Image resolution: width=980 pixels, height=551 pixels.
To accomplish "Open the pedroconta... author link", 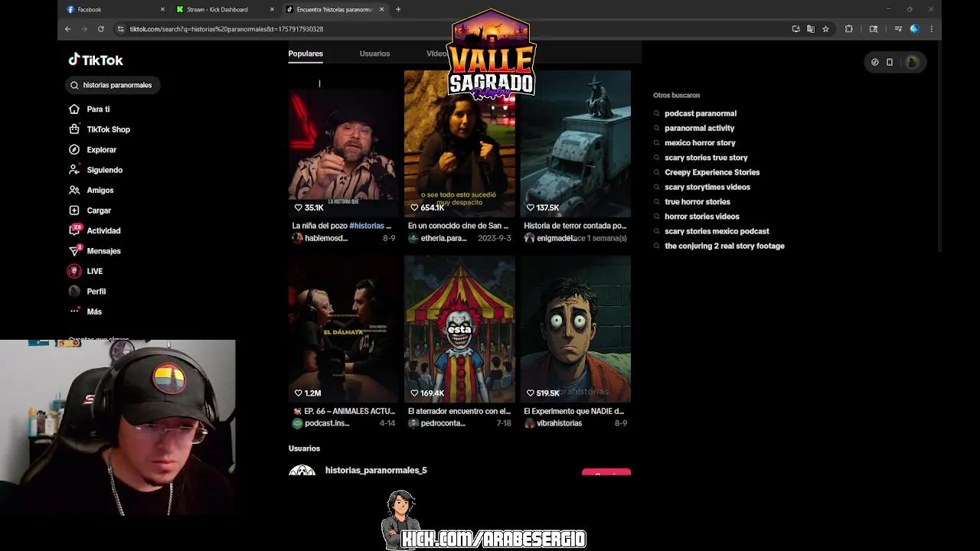I will 443,423.
